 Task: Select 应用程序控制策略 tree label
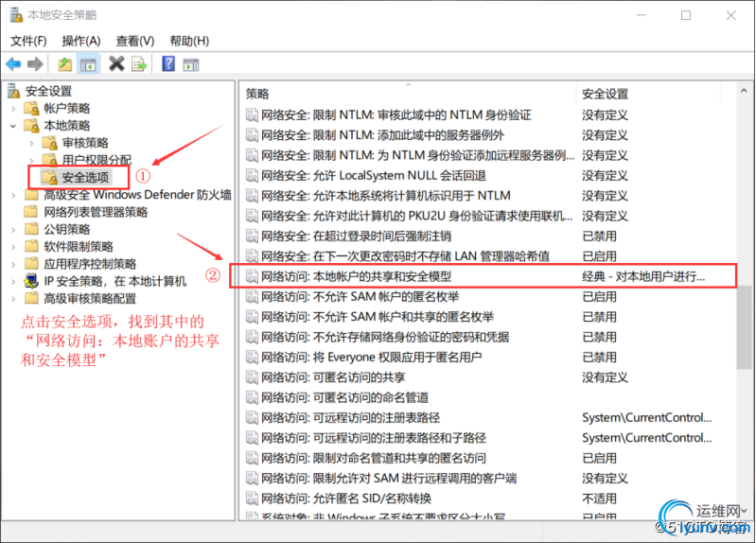click(90, 264)
